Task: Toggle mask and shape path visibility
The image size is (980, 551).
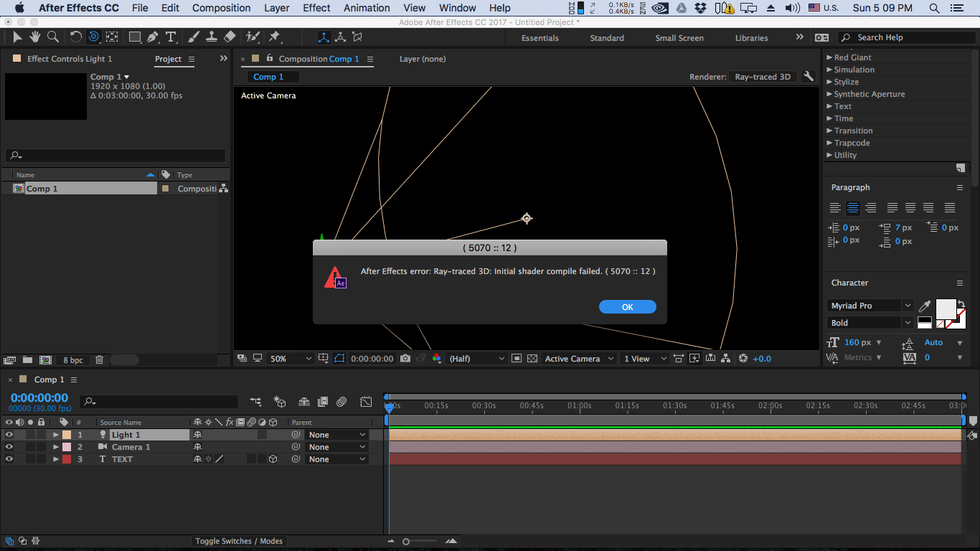Action: pyautogui.click(x=339, y=359)
